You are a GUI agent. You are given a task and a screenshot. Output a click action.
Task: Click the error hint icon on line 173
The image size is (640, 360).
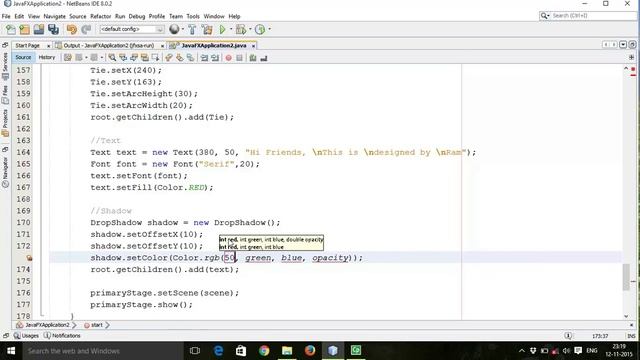[29, 258]
